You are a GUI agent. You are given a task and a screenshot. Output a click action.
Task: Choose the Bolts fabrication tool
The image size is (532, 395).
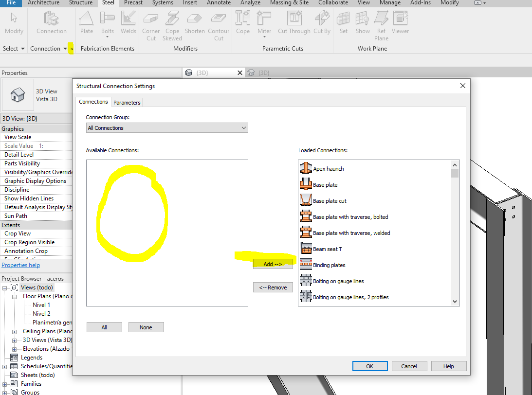click(x=107, y=23)
